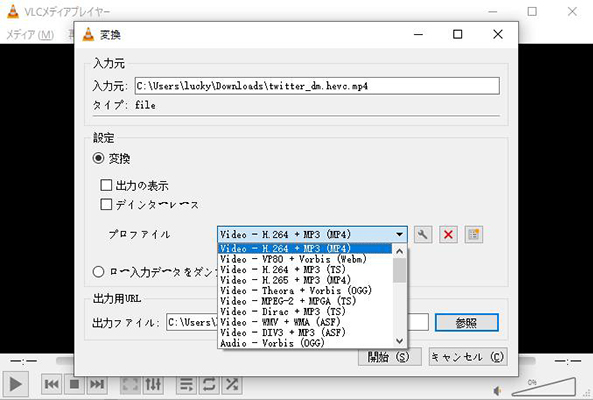Image resolution: width=593 pixels, height=400 pixels.
Task: Choose Audio - Vorbis (OGG) option
Action: (x=305, y=343)
